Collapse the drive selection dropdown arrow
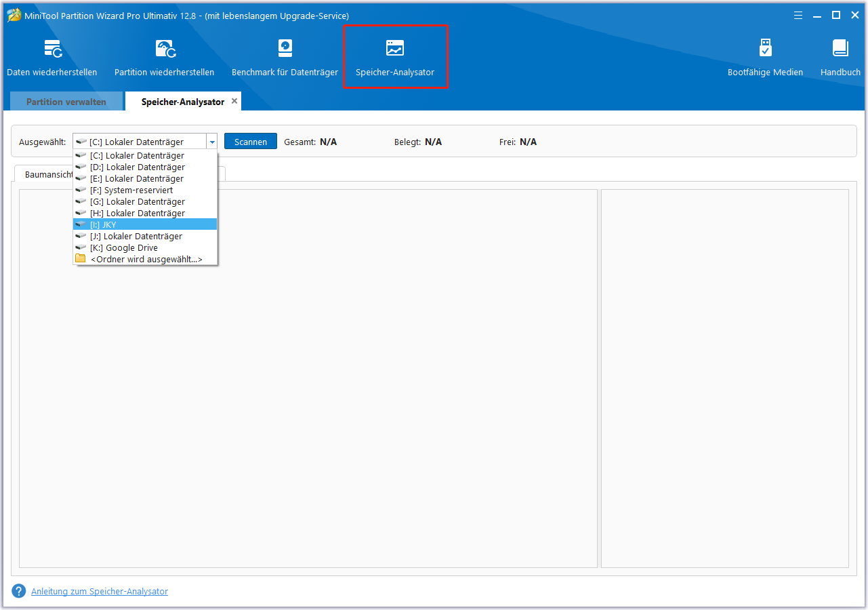Viewport: 868px width, 610px height. click(212, 142)
